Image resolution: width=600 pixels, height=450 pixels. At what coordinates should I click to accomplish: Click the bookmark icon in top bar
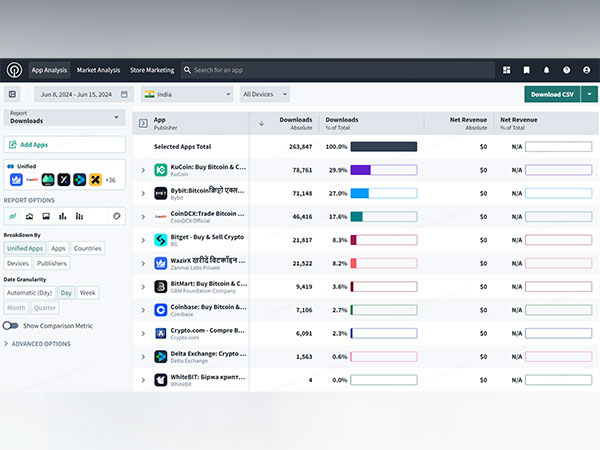pyautogui.click(x=527, y=70)
